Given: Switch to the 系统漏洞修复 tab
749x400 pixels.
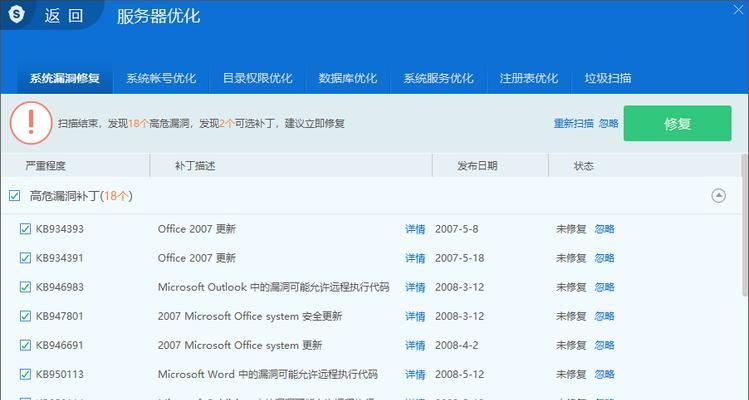Looking at the screenshot, I should tap(65, 78).
